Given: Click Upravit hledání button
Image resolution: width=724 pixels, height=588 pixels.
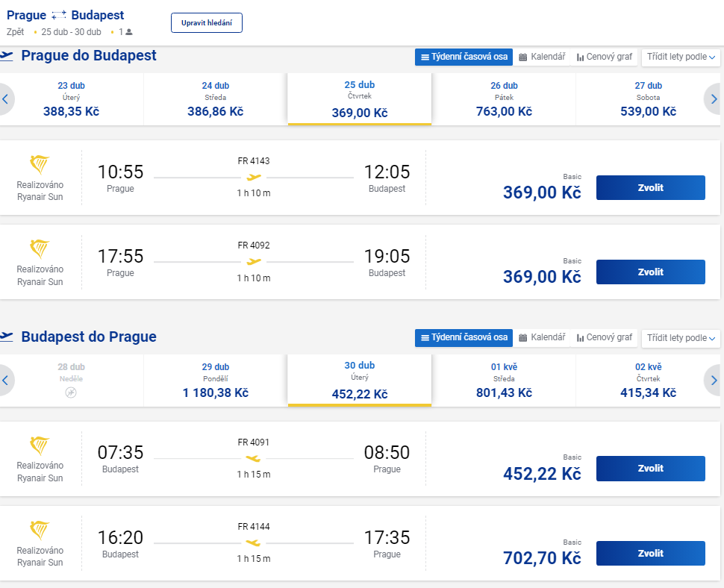Looking at the screenshot, I should 207,22.
